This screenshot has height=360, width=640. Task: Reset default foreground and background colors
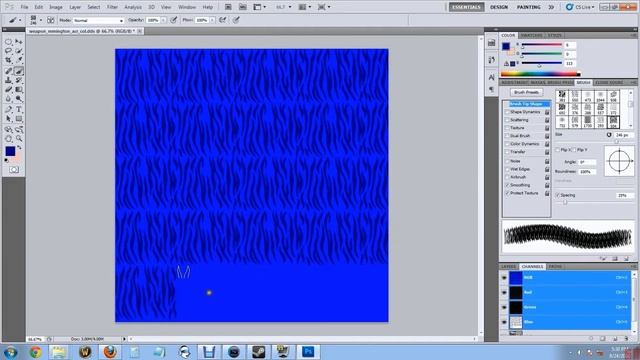[x=6, y=160]
